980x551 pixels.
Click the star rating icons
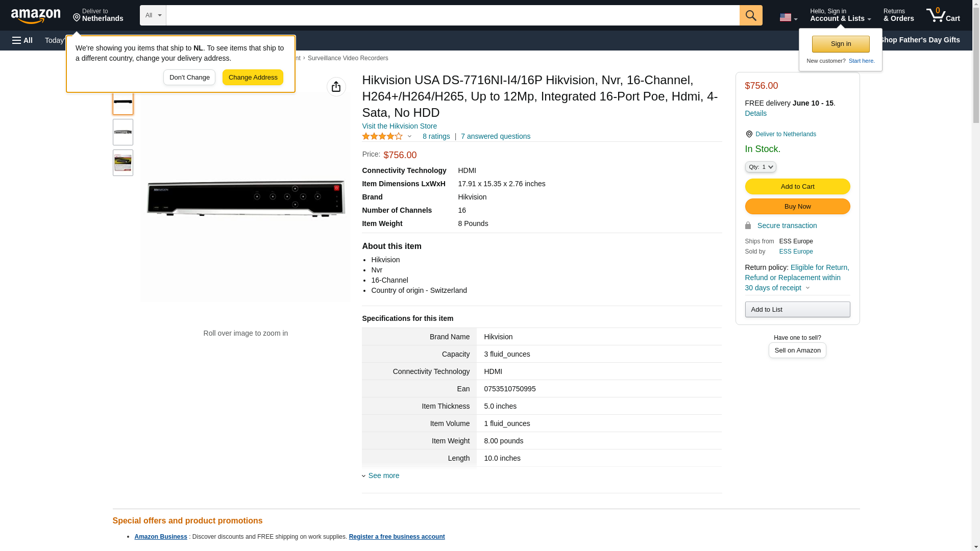(x=382, y=136)
